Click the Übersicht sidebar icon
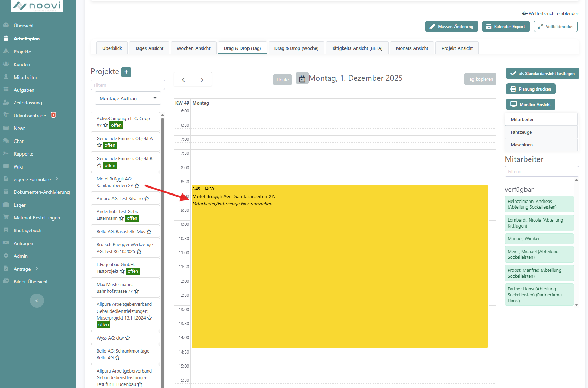Viewport: 588px width, 388px height. (6, 25)
